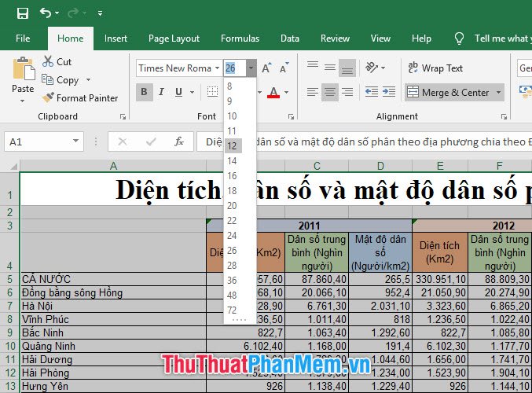
Task: Choose font size 18 from list
Action: point(240,191)
